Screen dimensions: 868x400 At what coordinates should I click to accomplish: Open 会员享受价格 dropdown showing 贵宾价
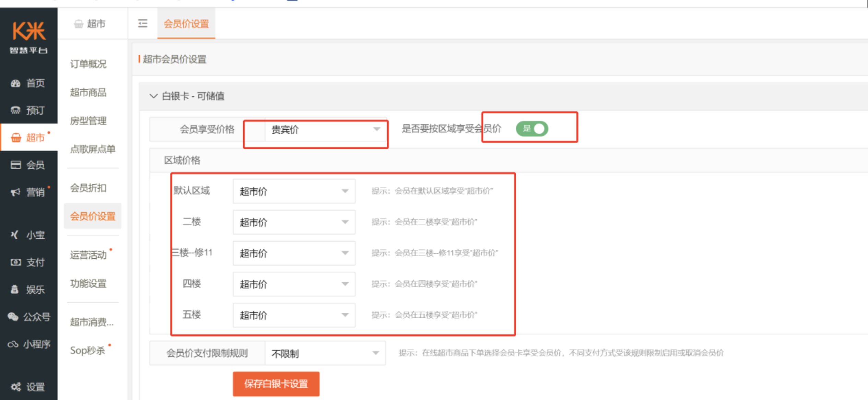tap(326, 130)
